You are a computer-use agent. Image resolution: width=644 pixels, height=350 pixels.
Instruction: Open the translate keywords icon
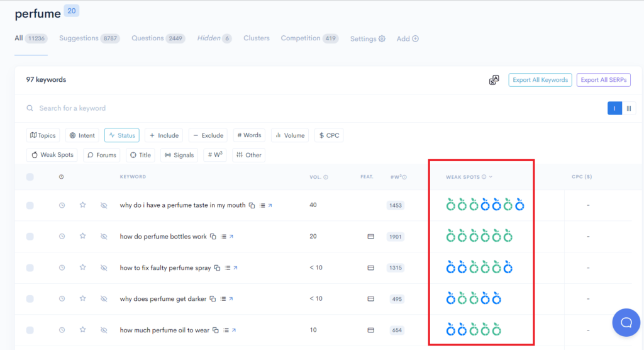tap(494, 80)
